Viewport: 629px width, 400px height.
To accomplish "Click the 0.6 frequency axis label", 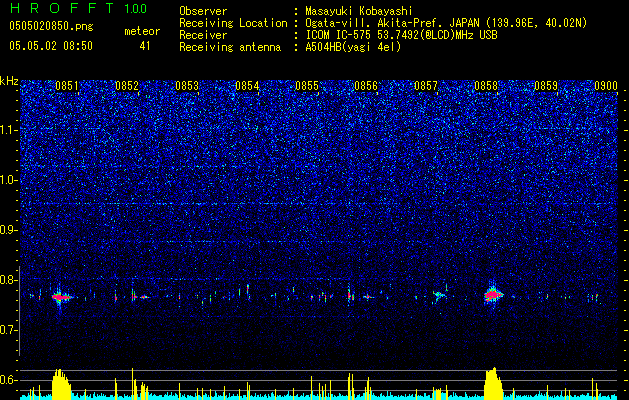I will point(9,380).
